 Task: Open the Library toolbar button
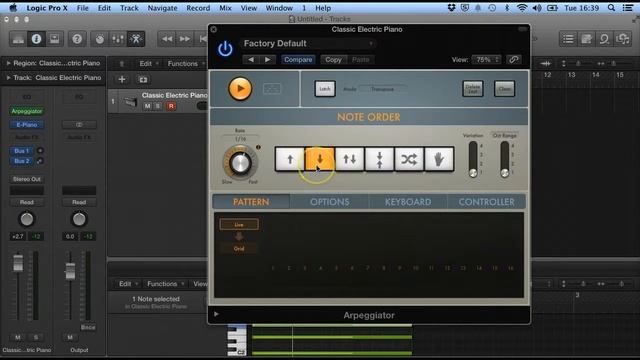click(x=18, y=39)
